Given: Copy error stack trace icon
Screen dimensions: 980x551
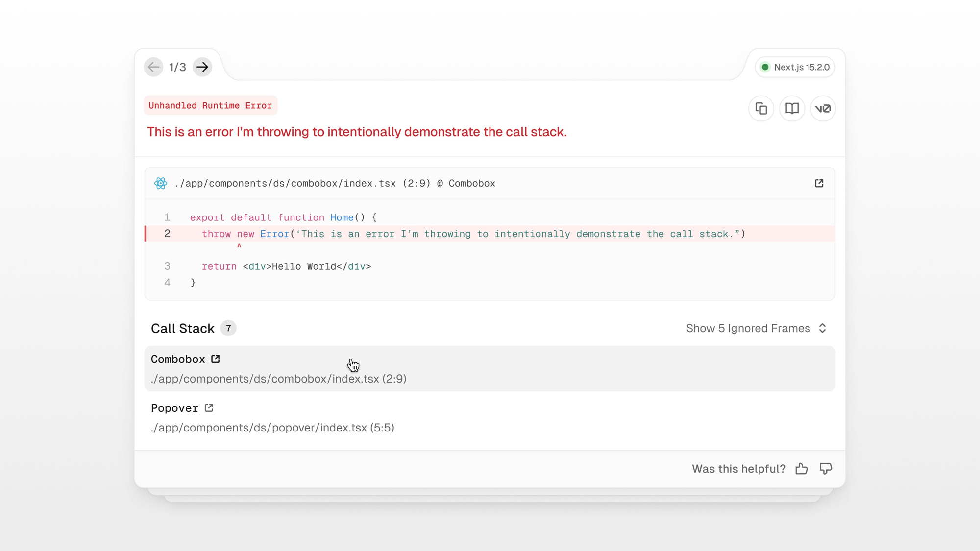Looking at the screenshot, I should 761,108.
